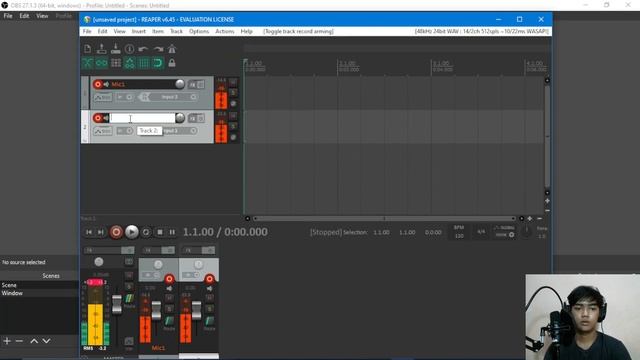Viewport: 640px width, 360px height.
Task: Adjust track 2 volume knob
Action: coord(180,118)
